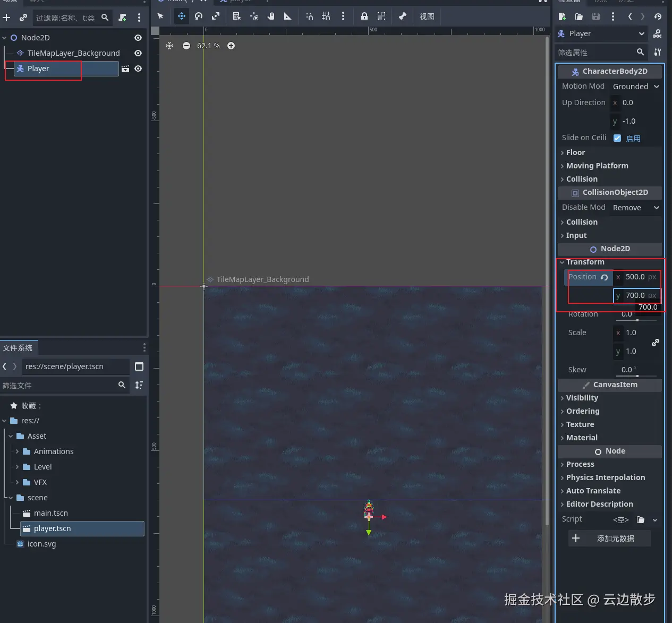Image resolution: width=672 pixels, height=623 pixels.
Task: Toggle visibility of the Player node
Action: (138, 69)
